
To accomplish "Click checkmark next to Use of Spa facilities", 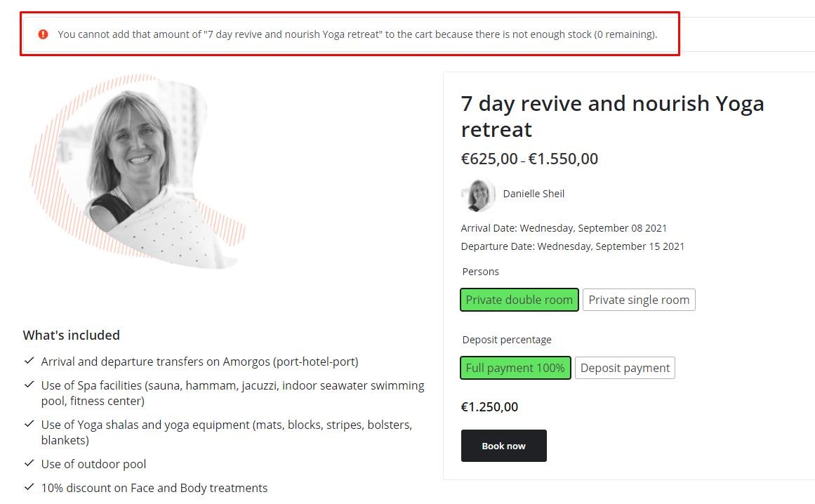I will click(x=29, y=385).
